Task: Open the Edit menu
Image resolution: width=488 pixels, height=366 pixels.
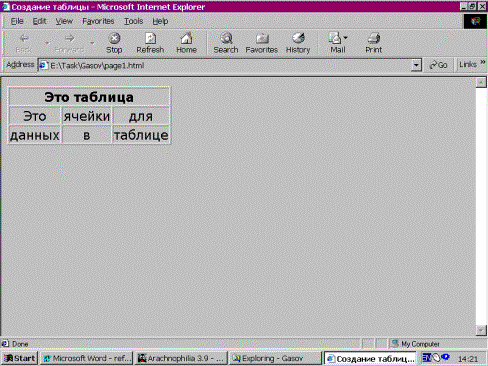Action: 39,21
